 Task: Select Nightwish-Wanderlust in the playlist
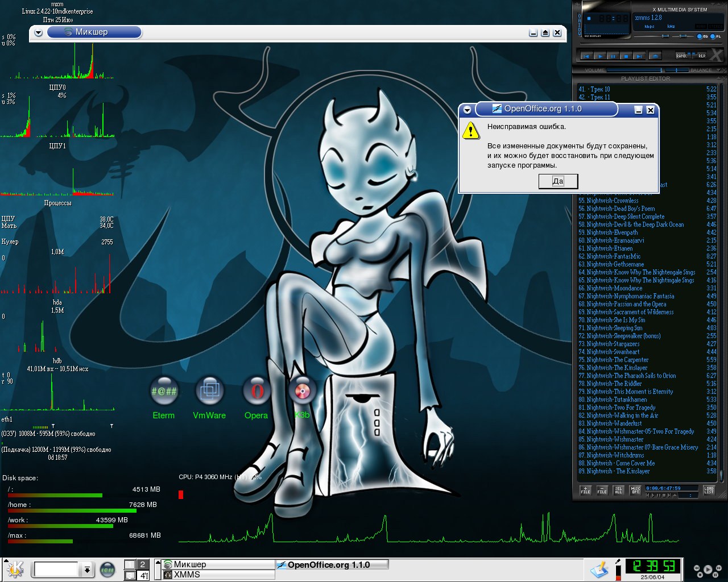(647, 423)
